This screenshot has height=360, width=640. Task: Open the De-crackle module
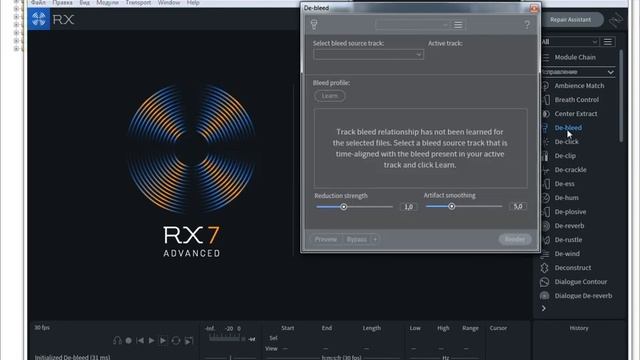(570, 169)
